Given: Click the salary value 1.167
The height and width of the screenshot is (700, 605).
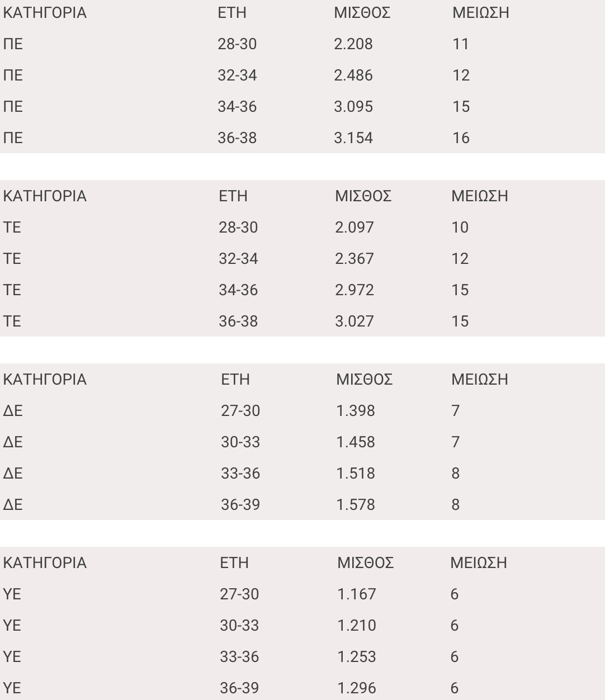Looking at the screenshot, I should 356,594.
